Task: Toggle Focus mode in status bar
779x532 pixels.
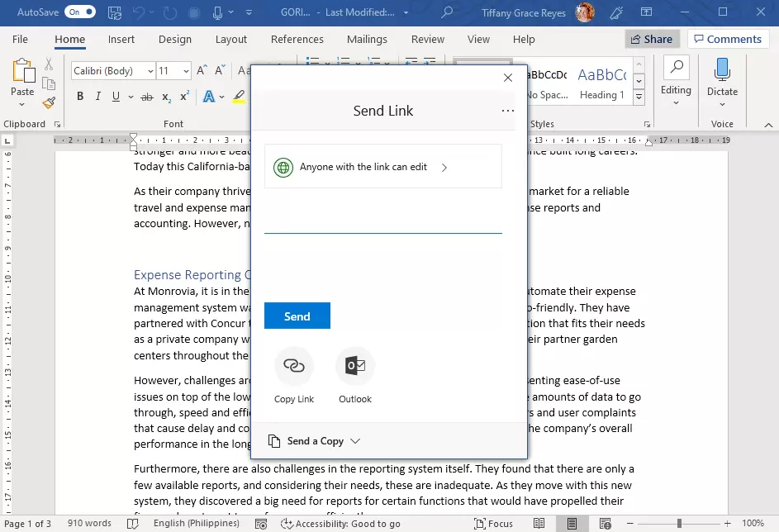Action: coord(493,524)
